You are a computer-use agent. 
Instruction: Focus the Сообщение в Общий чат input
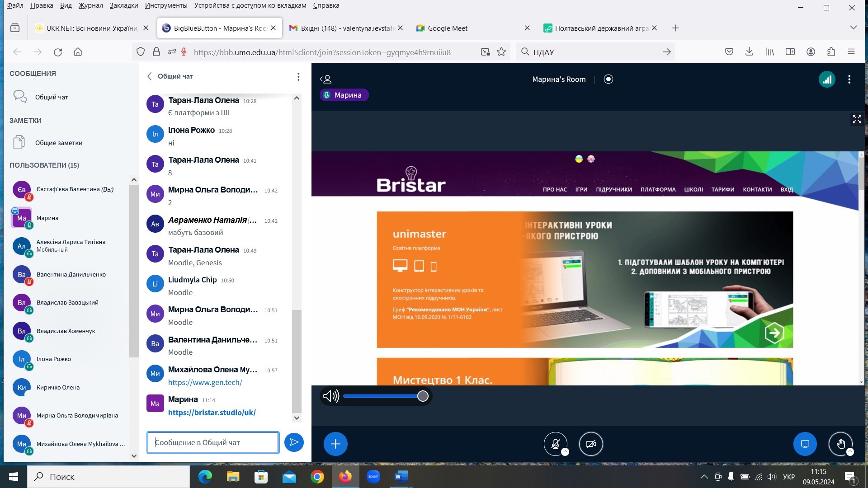[x=212, y=442]
